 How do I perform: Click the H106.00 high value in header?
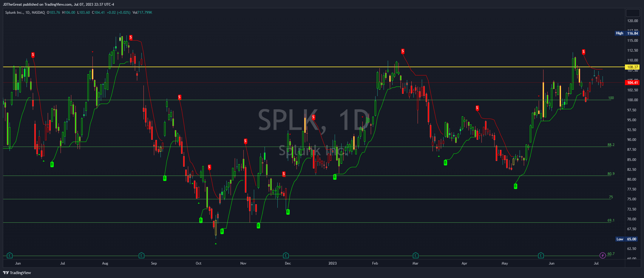(x=69, y=13)
